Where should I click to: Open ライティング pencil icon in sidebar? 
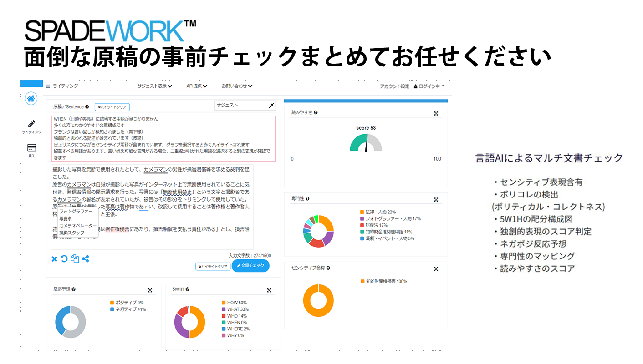point(31,124)
